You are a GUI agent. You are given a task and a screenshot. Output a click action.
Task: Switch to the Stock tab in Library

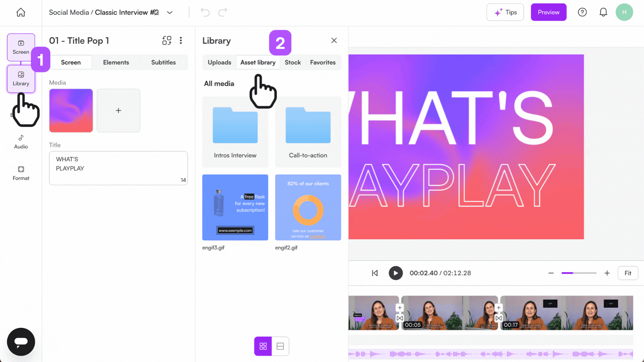tap(292, 62)
